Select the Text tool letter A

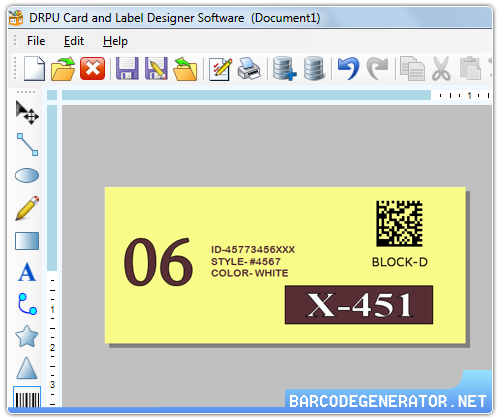click(27, 272)
